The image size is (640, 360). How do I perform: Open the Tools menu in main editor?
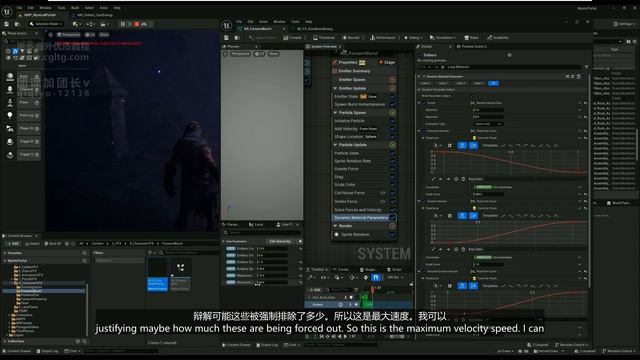pos(61,8)
